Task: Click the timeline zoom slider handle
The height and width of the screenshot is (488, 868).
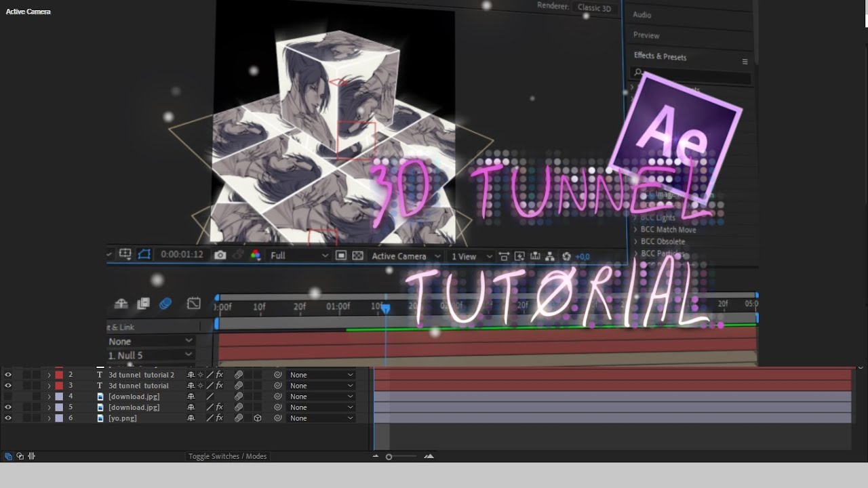Action: [389, 457]
